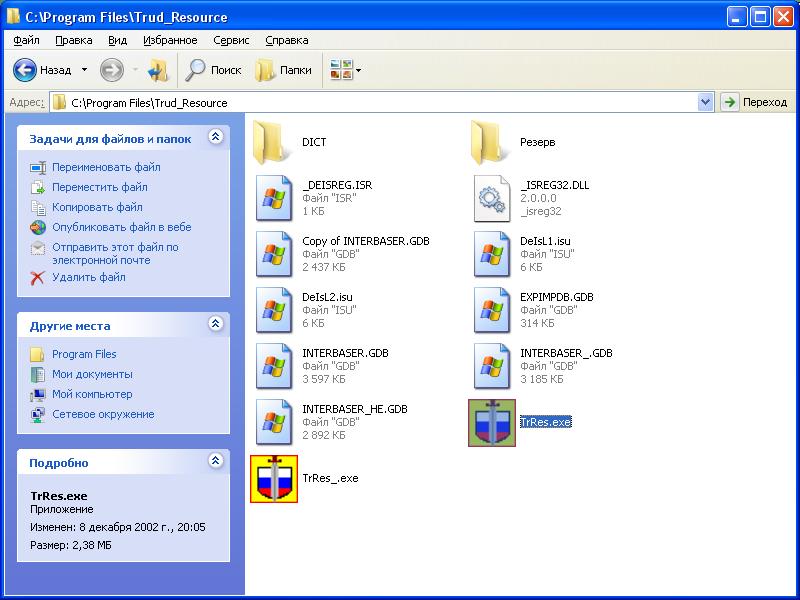Viewport: 800px width, 600px height.
Task: Click the Переход go button
Action: coord(755,102)
